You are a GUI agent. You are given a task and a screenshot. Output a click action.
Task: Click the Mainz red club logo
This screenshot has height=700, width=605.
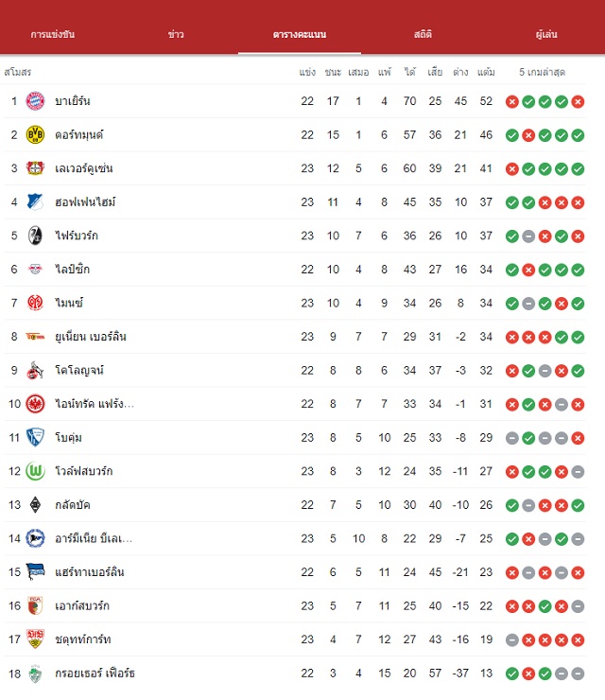[35, 303]
